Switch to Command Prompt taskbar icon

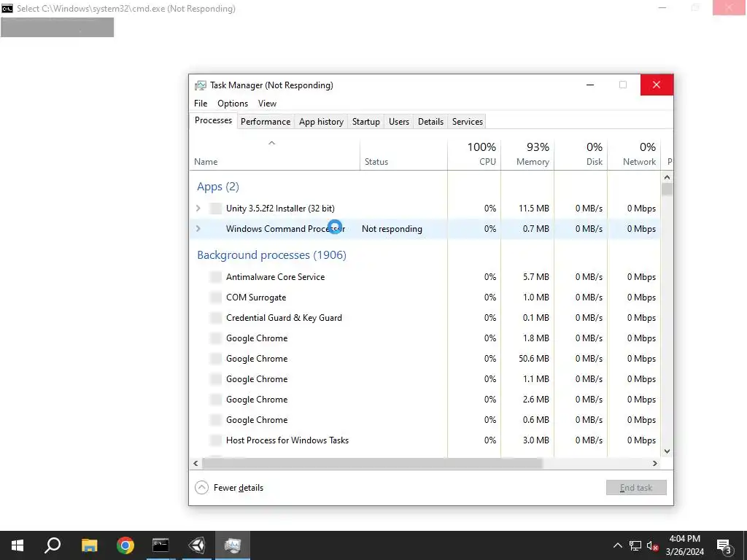160,545
